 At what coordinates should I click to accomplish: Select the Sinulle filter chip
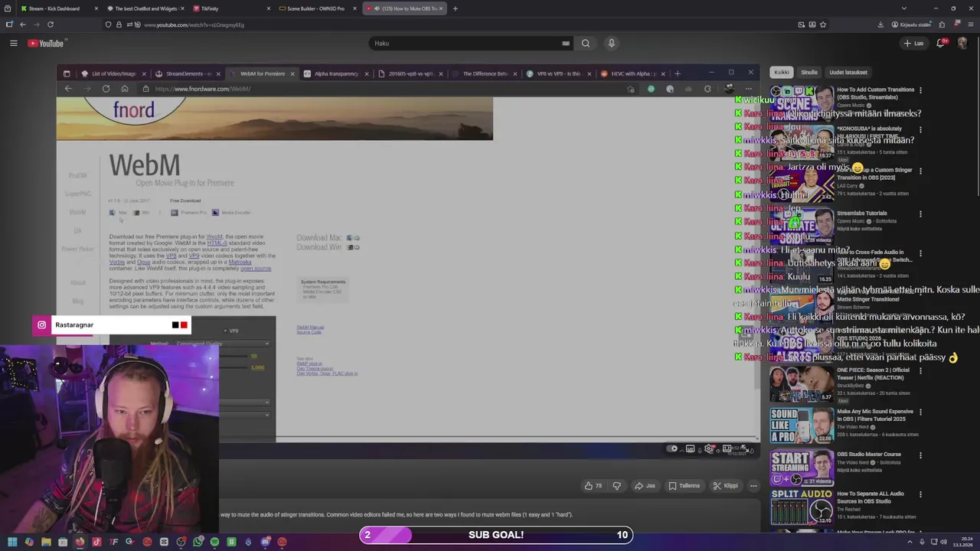[x=809, y=72]
